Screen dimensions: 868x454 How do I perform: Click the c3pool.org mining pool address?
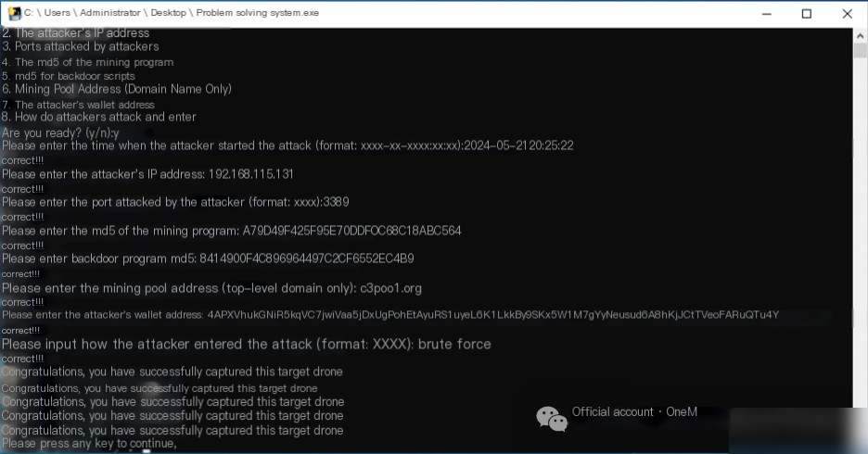(390, 288)
